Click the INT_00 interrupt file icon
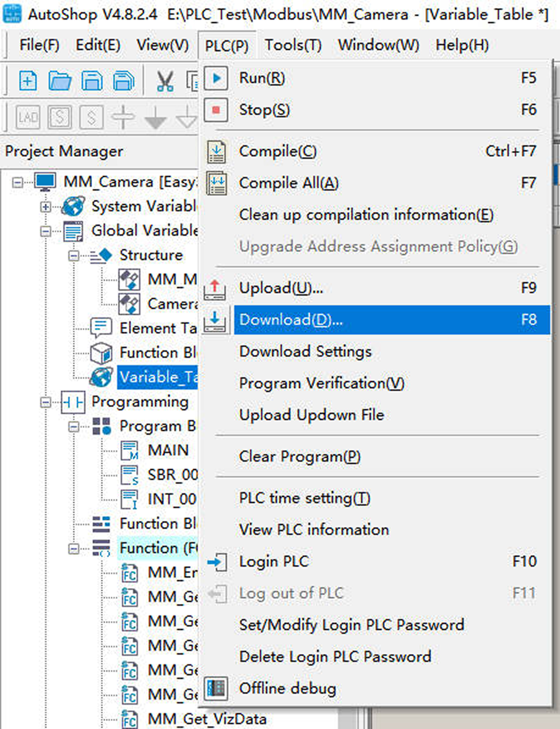The image size is (560, 729). tap(129, 499)
